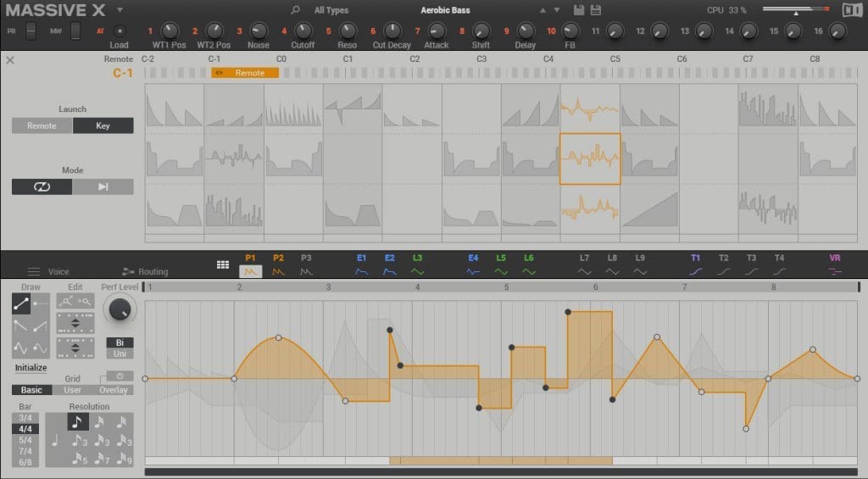Click the save-as second disk icon
868x479 pixels.
pos(596,10)
